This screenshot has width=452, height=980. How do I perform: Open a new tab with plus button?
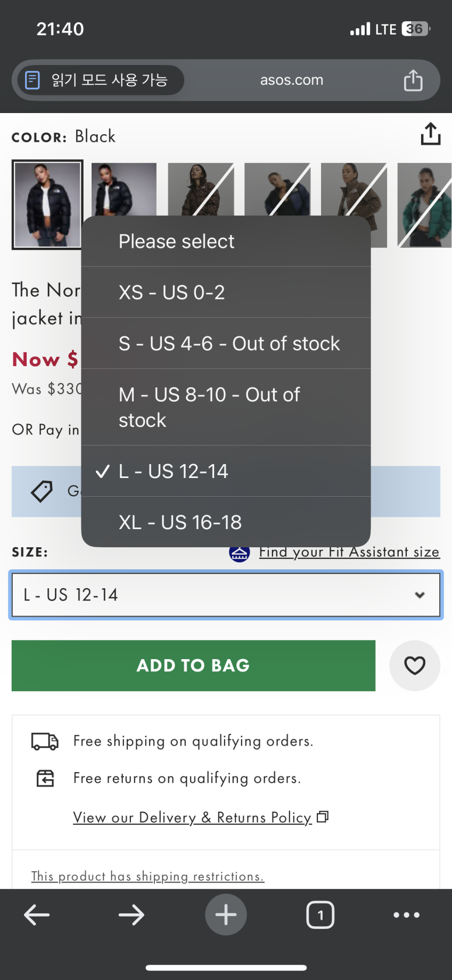pos(226,915)
